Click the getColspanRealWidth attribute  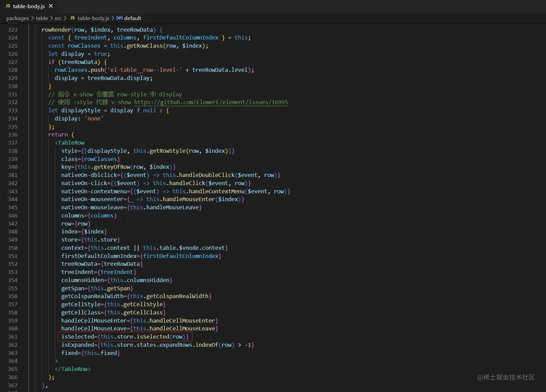coord(92,296)
